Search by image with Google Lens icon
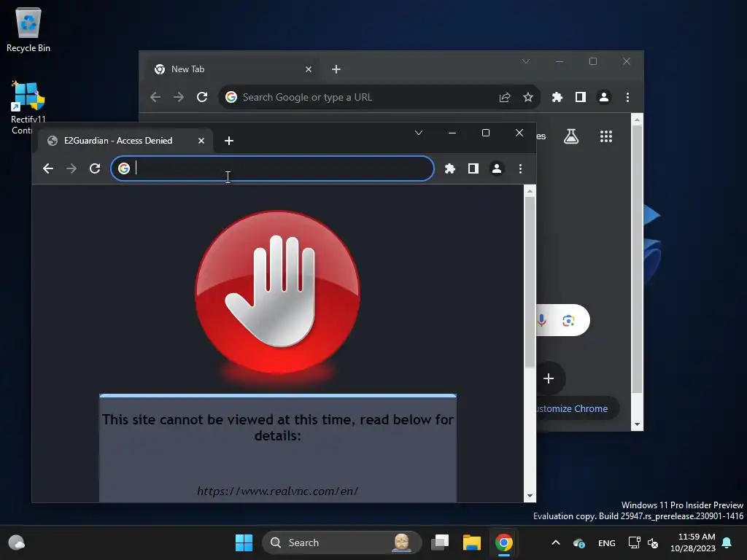This screenshot has width=747, height=560. click(x=568, y=321)
